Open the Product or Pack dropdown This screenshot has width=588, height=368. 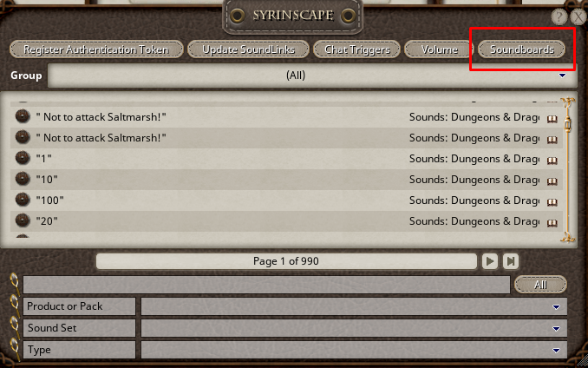[556, 307]
